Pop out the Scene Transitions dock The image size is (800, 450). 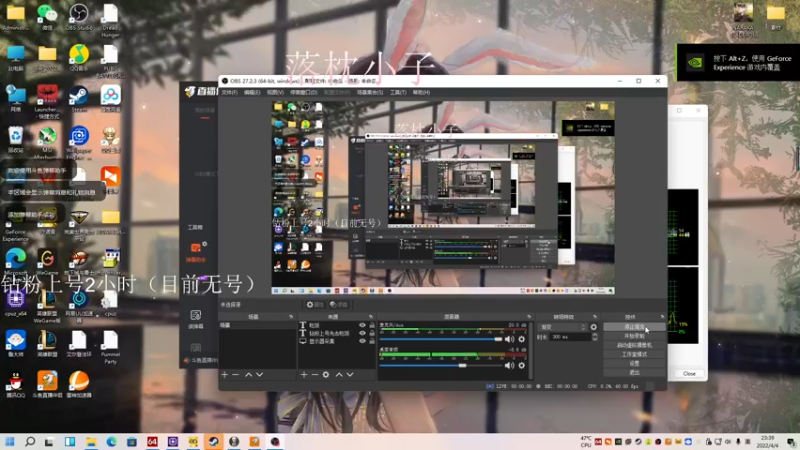(x=595, y=317)
